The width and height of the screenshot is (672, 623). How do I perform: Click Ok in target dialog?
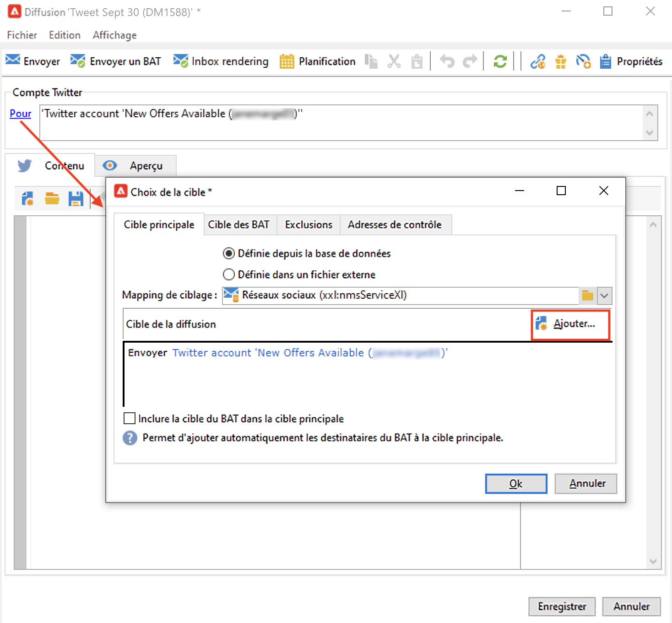[x=516, y=483]
